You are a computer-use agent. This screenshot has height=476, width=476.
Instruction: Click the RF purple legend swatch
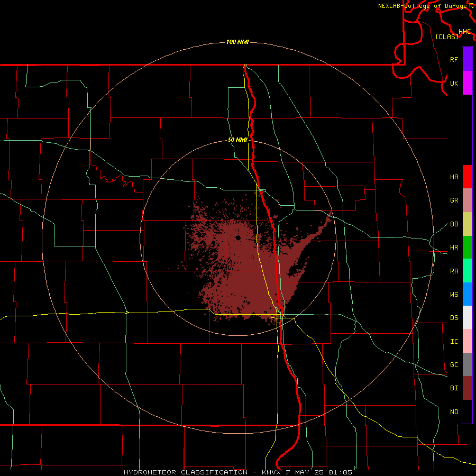click(467, 59)
